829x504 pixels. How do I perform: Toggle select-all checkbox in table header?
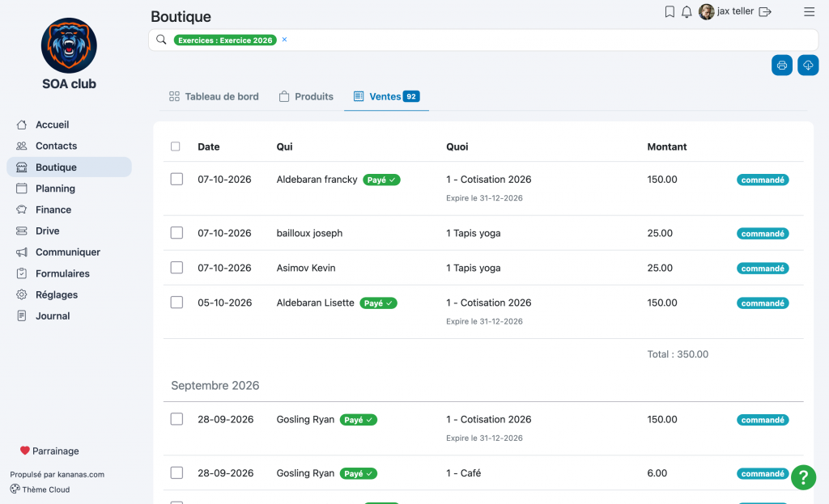pos(176,146)
